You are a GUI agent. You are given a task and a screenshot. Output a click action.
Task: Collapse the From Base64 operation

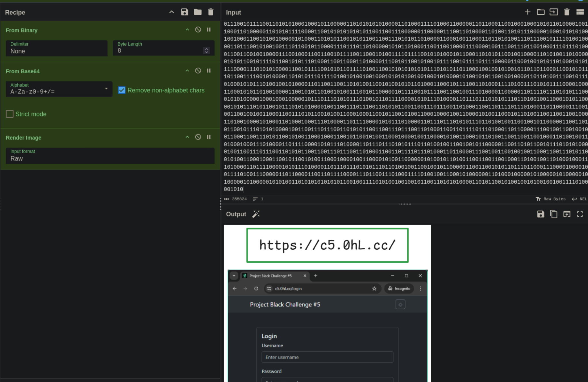pyautogui.click(x=187, y=71)
